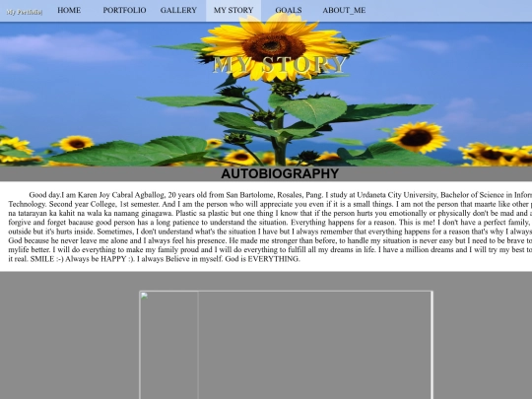This screenshot has height=399, width=532.
Task: Select the MY STORY tab
Action: (233, 11)
